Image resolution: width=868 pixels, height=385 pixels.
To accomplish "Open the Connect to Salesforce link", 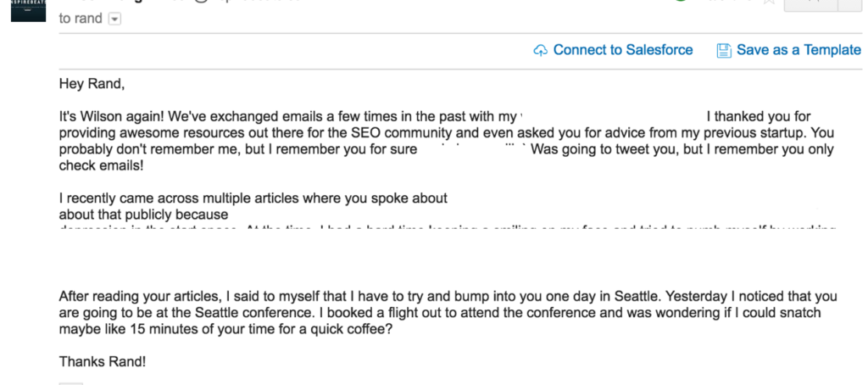I will (x=623, y=50).
